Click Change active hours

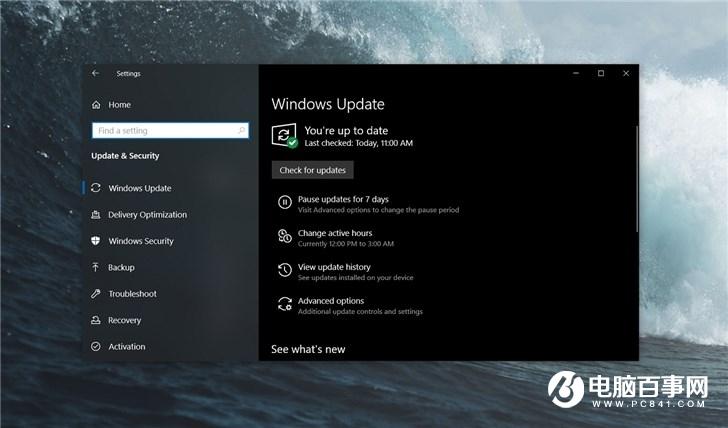[x=335, y=233]
